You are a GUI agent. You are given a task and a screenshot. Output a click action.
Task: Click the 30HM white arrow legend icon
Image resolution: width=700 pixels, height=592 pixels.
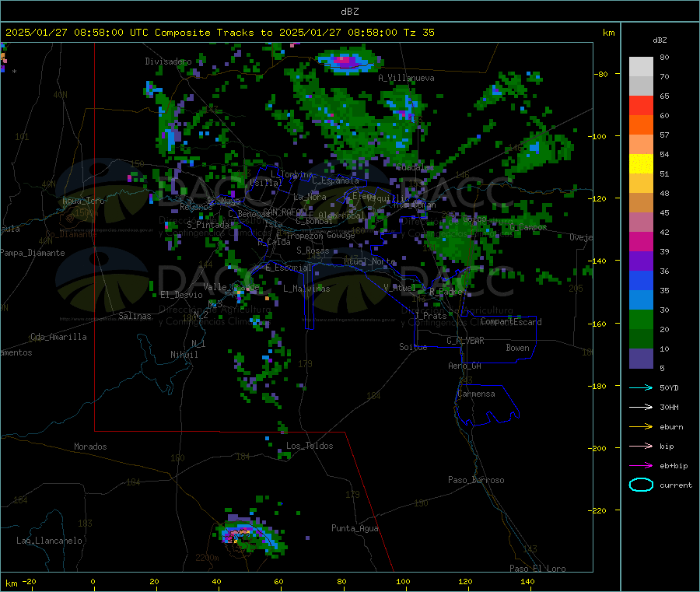pos(641,407)
